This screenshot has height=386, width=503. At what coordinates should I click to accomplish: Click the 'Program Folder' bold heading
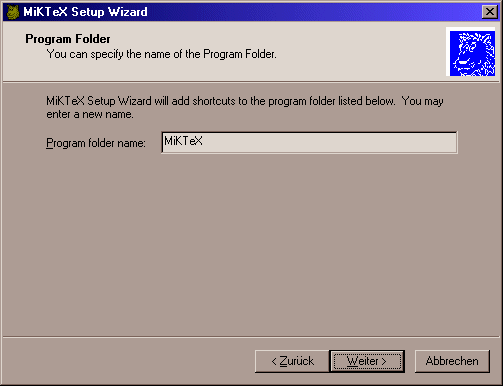68,39
